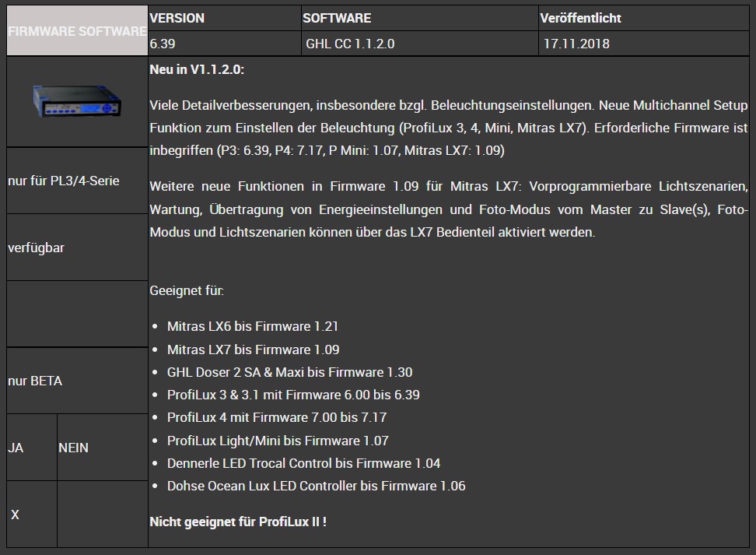The height and width of the screenshot is (555, 756).
Task: Click the verfügbar status cell
Action: (31, 248)
